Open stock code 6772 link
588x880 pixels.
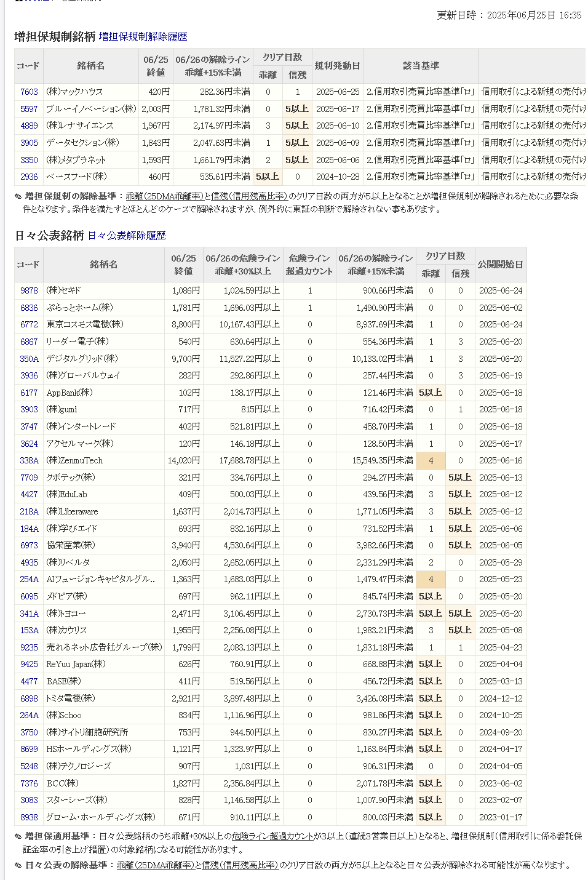click(29, 324)
